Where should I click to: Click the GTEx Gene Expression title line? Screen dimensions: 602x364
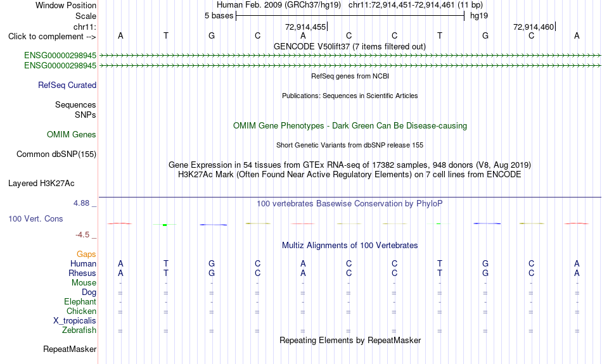(x=350, y=165)
